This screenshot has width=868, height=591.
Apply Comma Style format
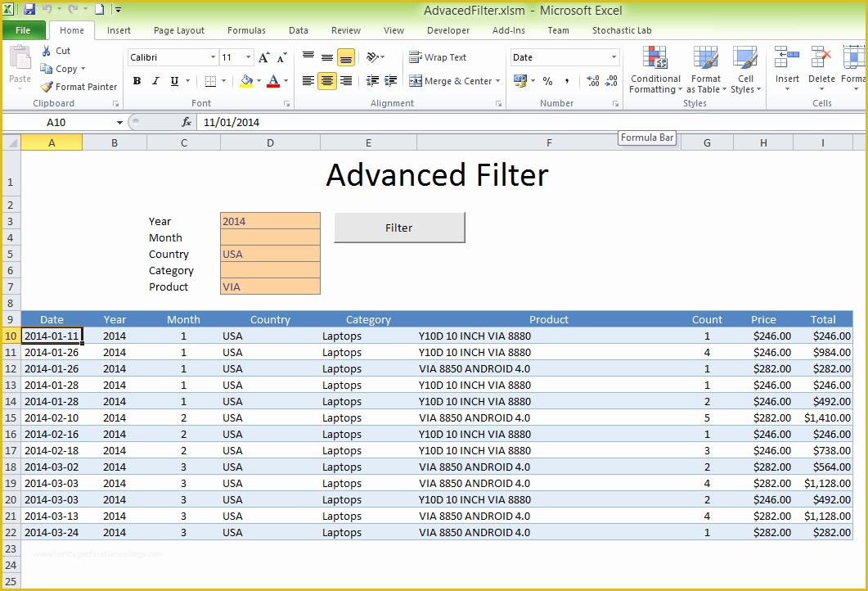tap(567, 81)
